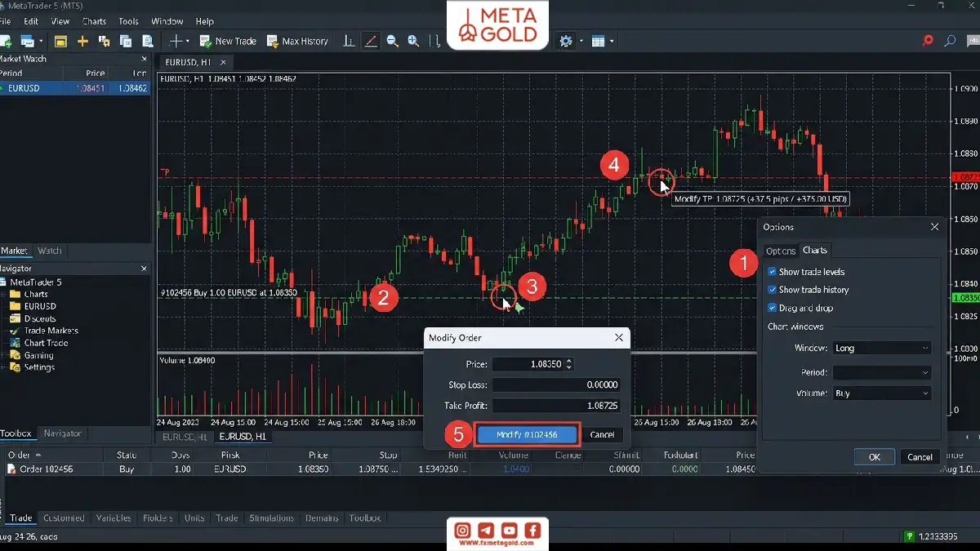Image resolution: width=980 pixels, height=551 pixels.
Task: Open the Period dropdown in Options
Action: (882, 372)
